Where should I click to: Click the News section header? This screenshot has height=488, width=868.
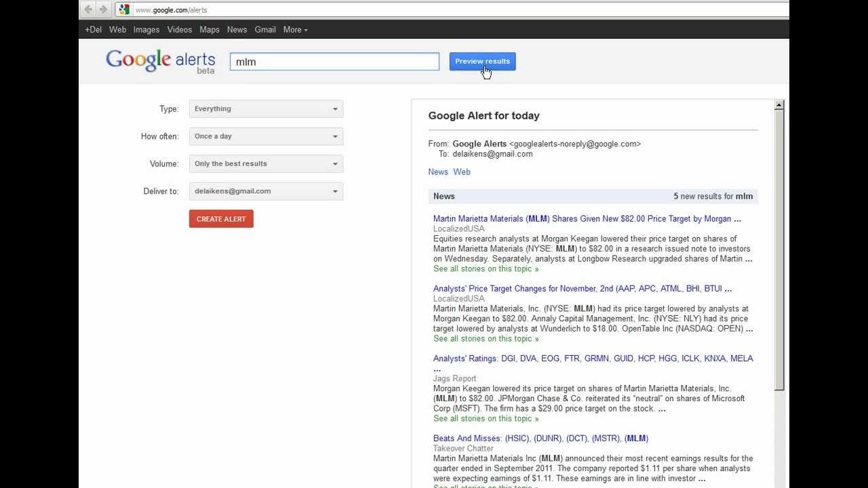(444, 197)
